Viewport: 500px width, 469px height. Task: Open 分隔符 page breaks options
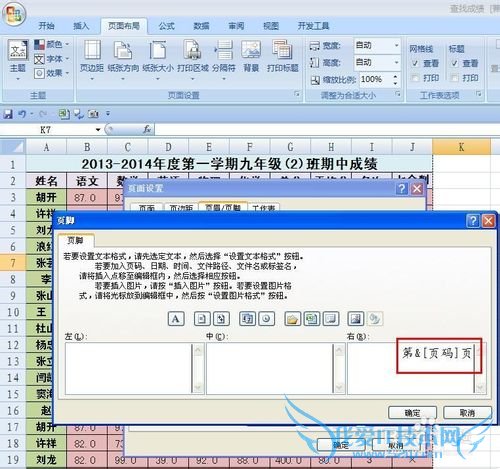224,60
